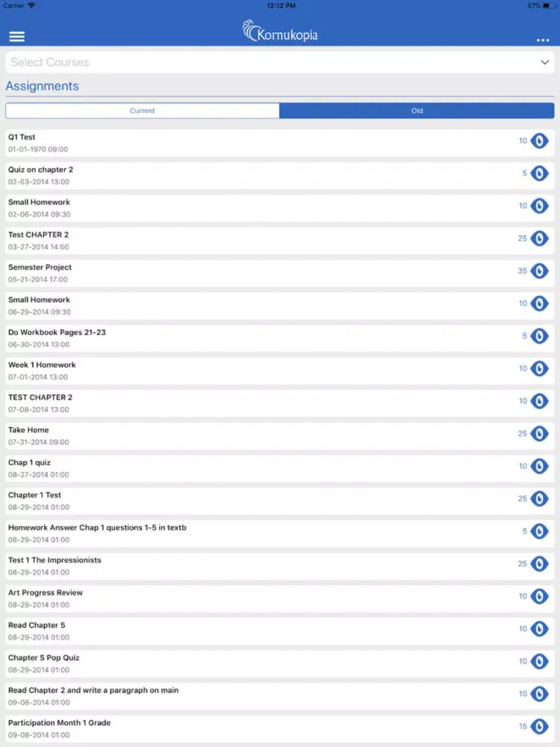Click eye icon for Chapter 1 Test

click(x=539, y=499)
